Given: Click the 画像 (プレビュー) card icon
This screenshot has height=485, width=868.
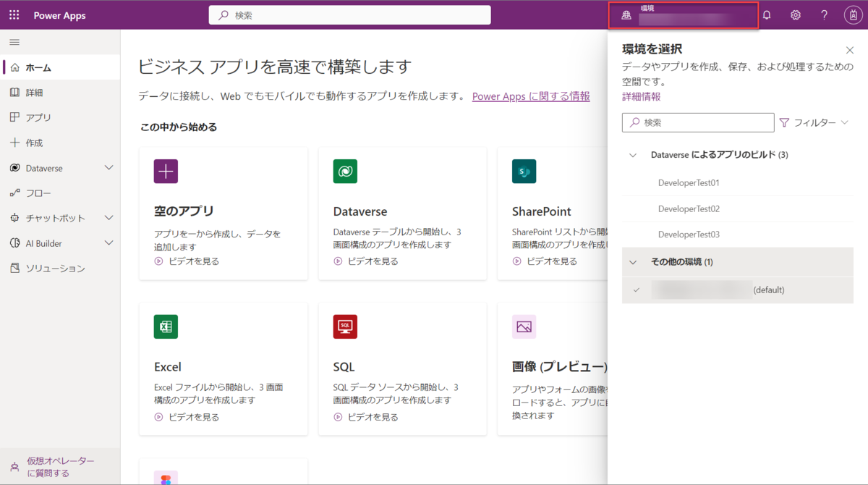Looking at the screenshot, I should (x=524, y=327).
